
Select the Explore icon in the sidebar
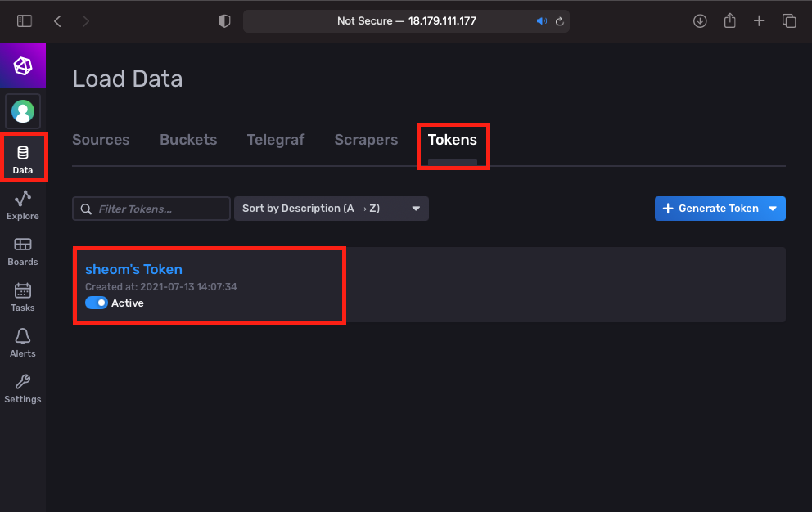(22, 204)
